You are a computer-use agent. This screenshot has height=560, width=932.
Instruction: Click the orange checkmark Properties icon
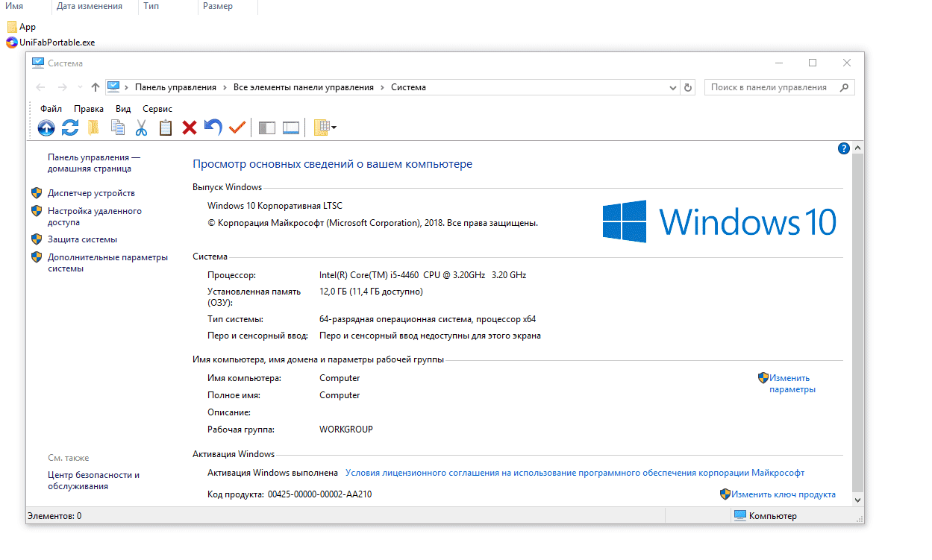point(237,128)
